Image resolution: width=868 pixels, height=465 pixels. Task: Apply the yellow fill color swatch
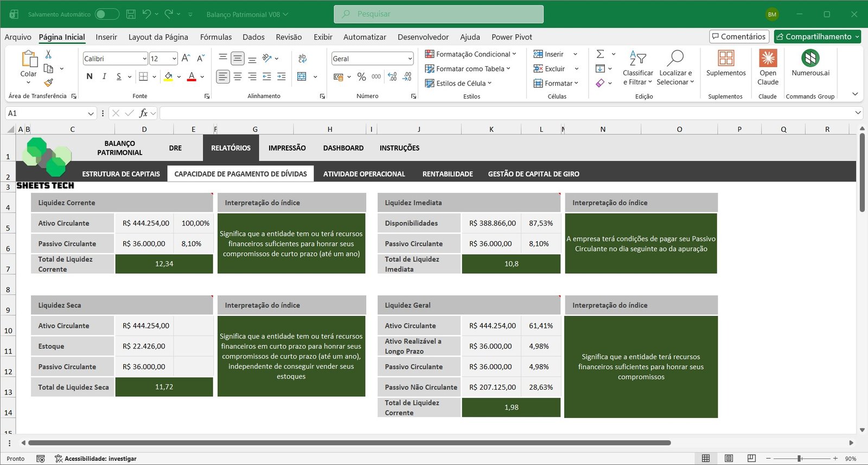(169, 77)
